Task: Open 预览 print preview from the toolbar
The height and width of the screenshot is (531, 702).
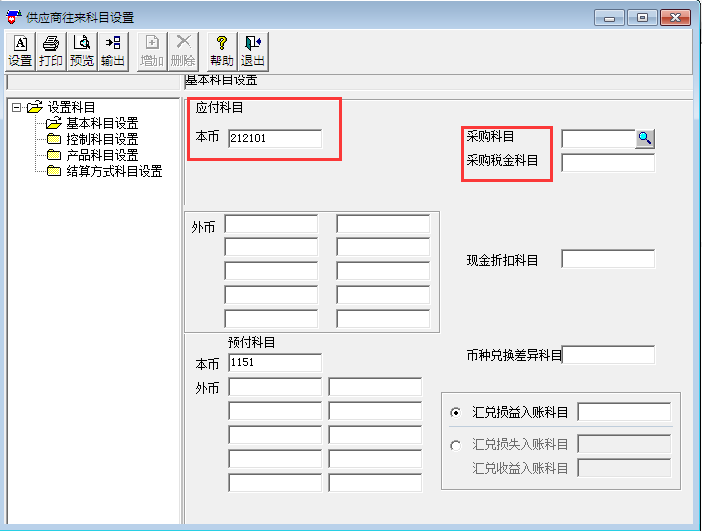Action: (82, 51)
